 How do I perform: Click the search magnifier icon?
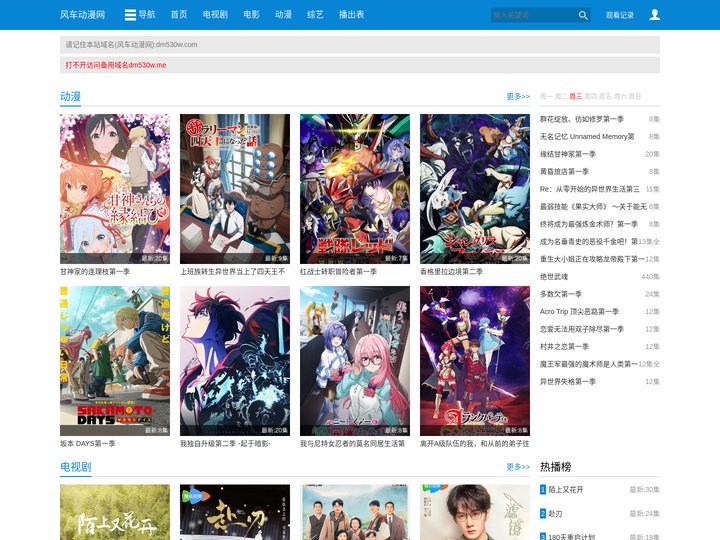583,15
